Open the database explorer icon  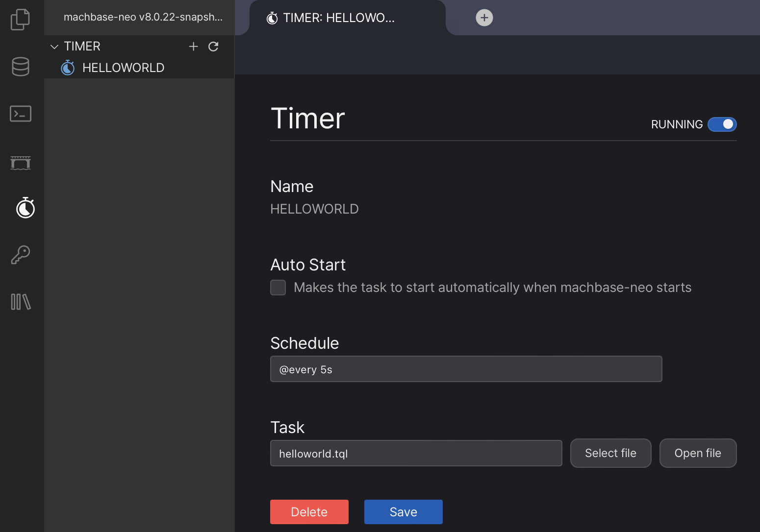20,67
